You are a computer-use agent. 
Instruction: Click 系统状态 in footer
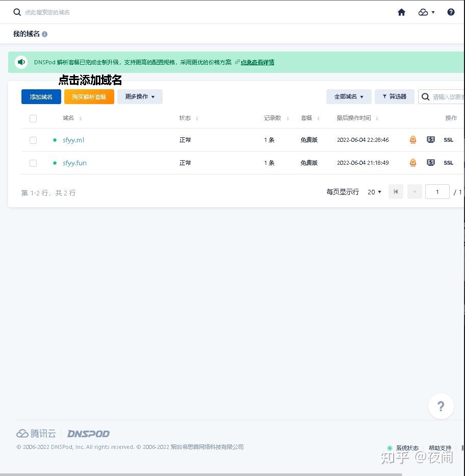click(x=407, y=448)
